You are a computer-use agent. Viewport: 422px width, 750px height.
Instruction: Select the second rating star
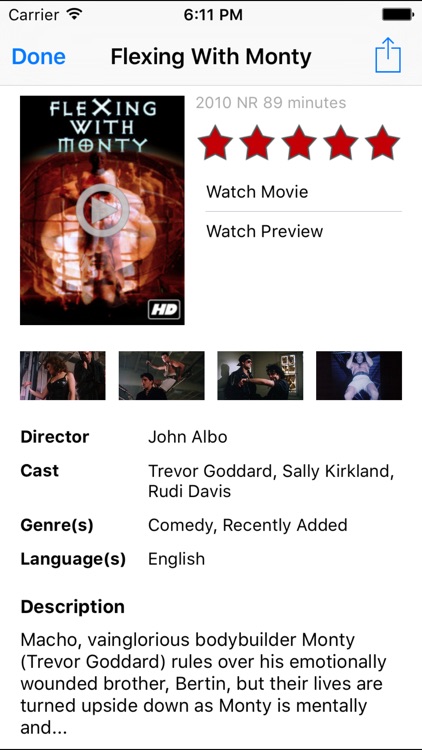tap(257, 143)
